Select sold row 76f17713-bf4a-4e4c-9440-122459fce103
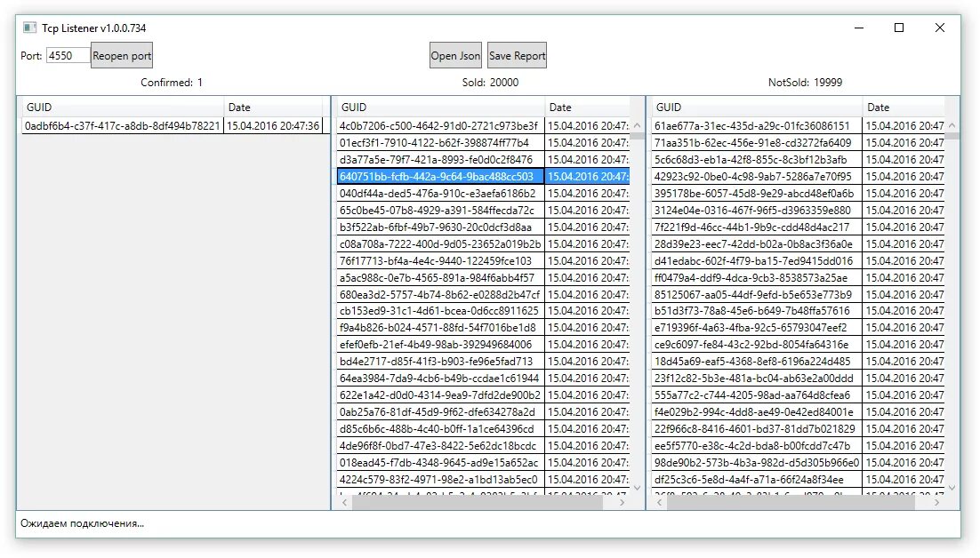This screenshot has height=558, width=980. (483, 260)
